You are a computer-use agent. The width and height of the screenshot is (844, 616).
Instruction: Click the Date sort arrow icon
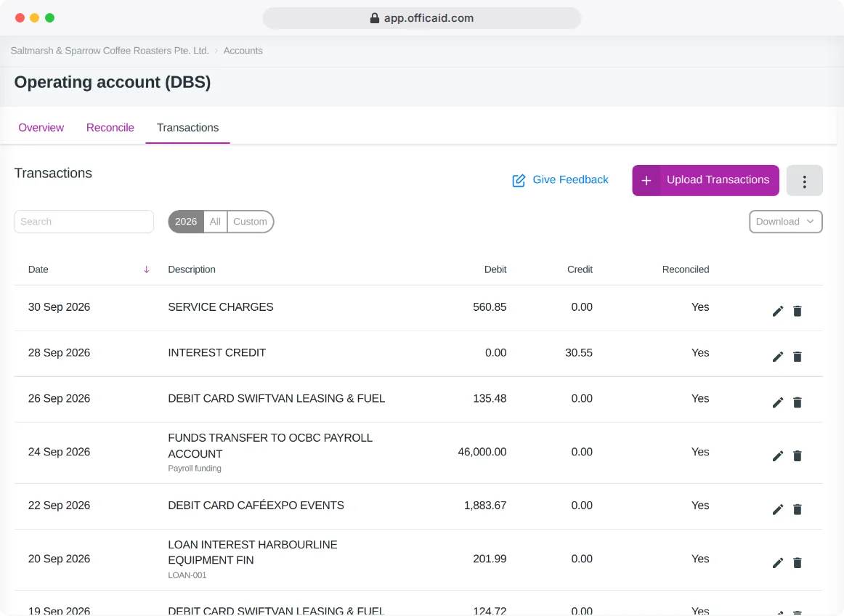tap(147, 269)
